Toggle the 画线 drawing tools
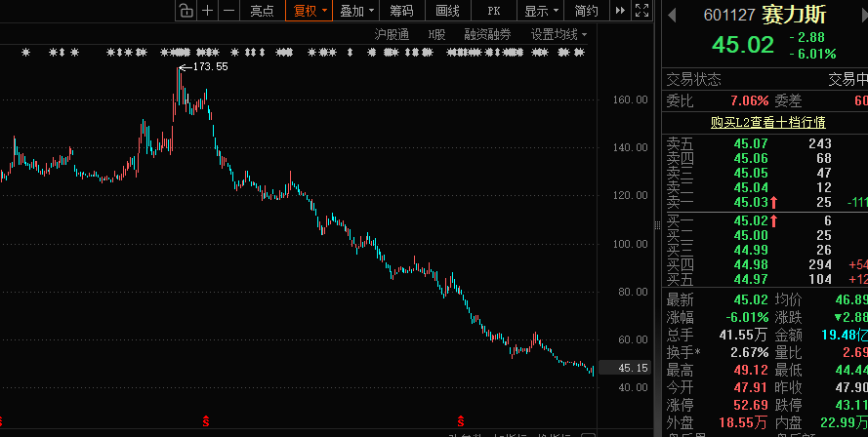 tap(447, 11)
